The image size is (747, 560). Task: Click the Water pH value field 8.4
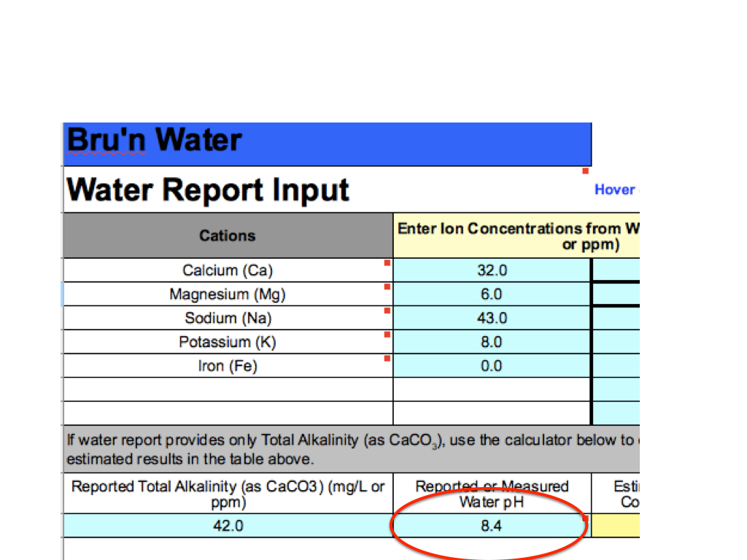coord(492,526)
